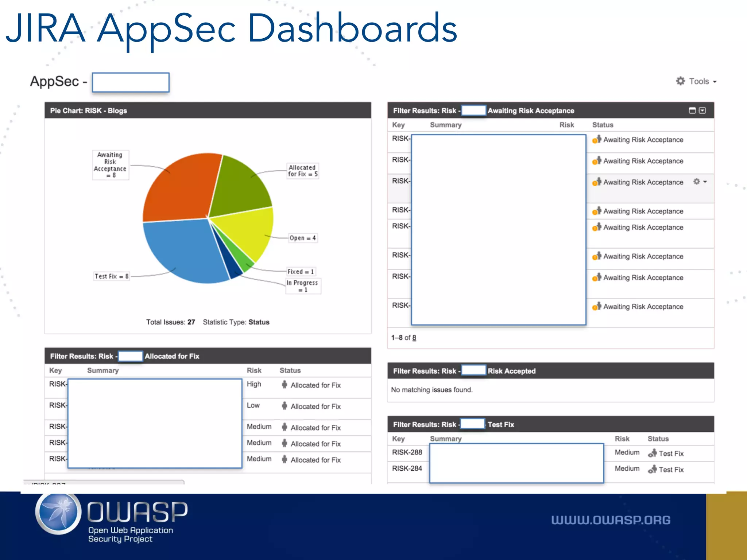Select the 'Test Fix = 8' pie label
747x560 pixels.
(111, 276)
